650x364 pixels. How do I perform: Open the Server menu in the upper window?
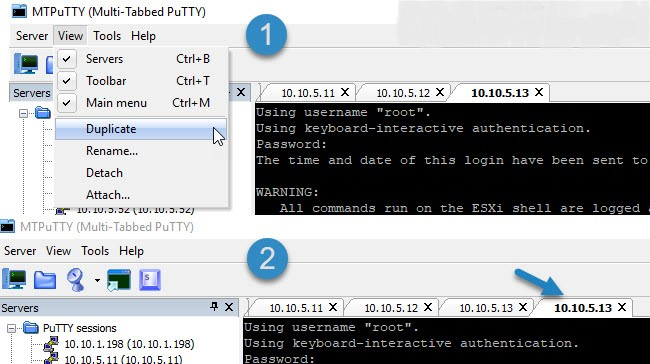tap(32, 36)
